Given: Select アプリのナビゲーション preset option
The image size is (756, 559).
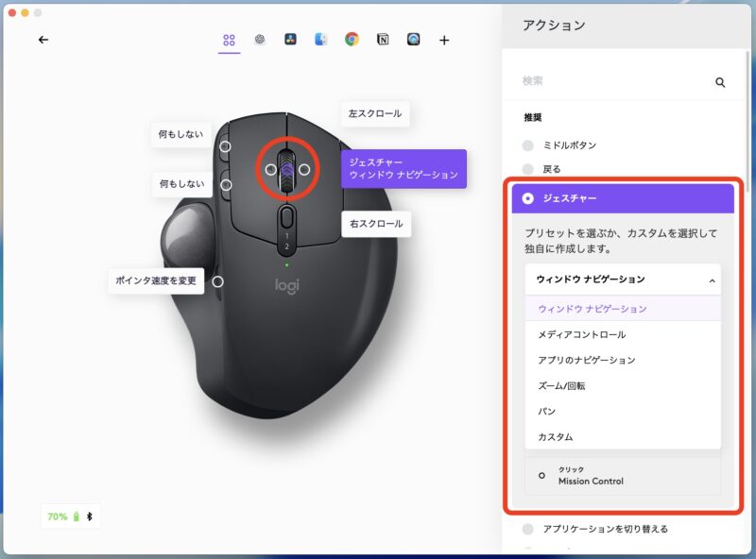Looking at the screenshot, I should 587,360.
